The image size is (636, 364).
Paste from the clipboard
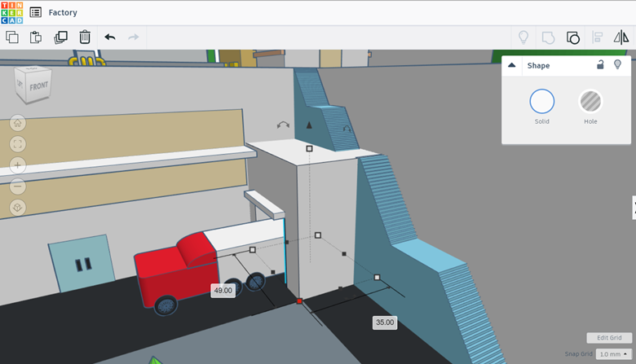36,37
